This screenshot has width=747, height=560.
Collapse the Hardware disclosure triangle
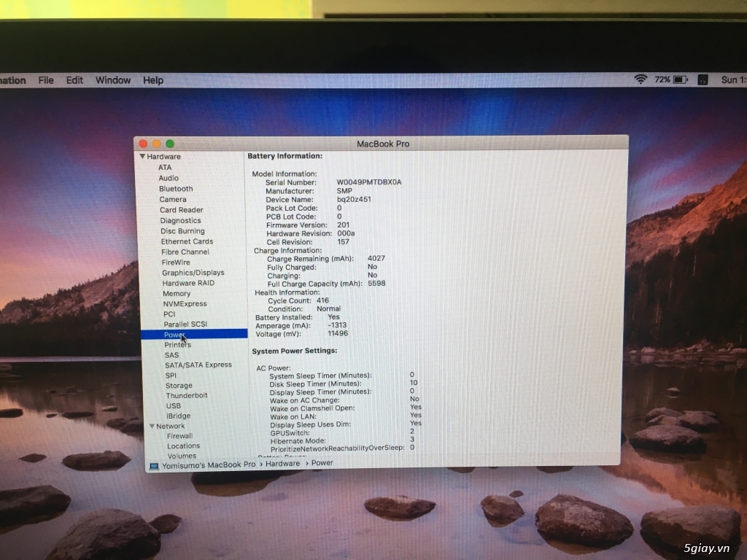143,156
